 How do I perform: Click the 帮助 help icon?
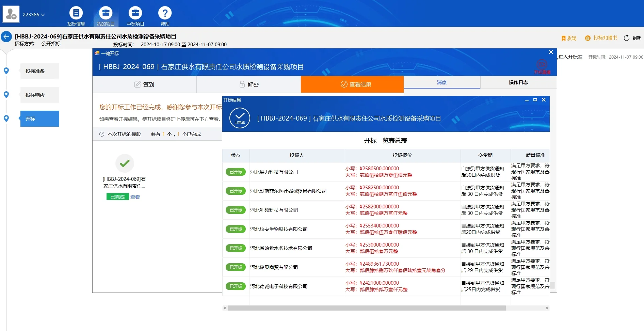165,13
